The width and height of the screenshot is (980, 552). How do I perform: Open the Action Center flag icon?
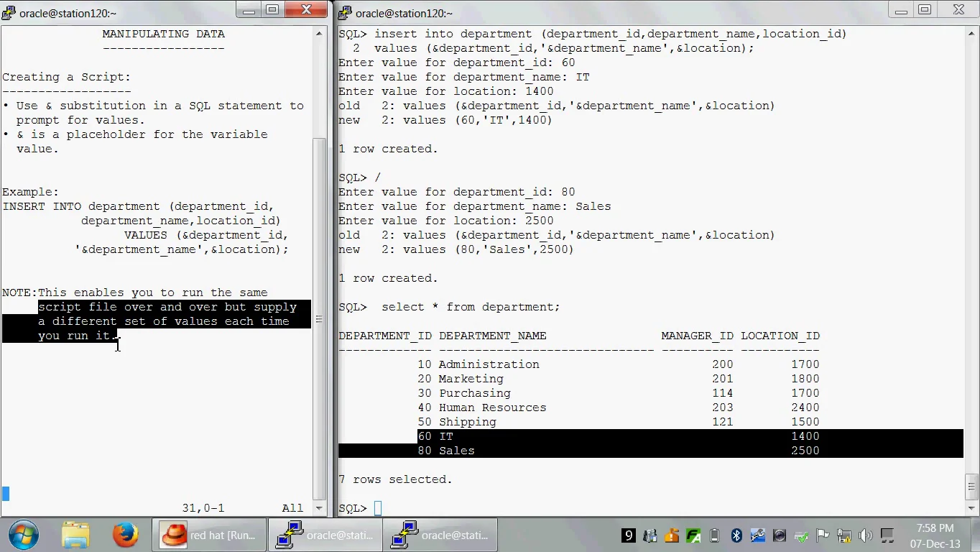tap(823, 535)
